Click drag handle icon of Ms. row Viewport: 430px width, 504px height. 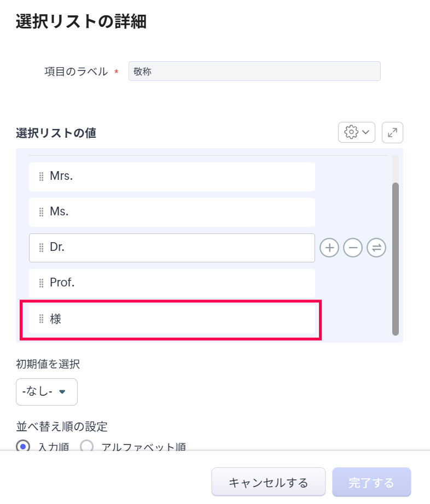click(41, 212)
